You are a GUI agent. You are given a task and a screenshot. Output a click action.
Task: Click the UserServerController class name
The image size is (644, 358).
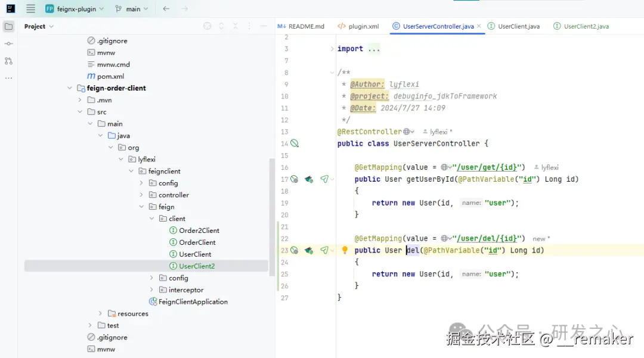[x=436, y=144]
